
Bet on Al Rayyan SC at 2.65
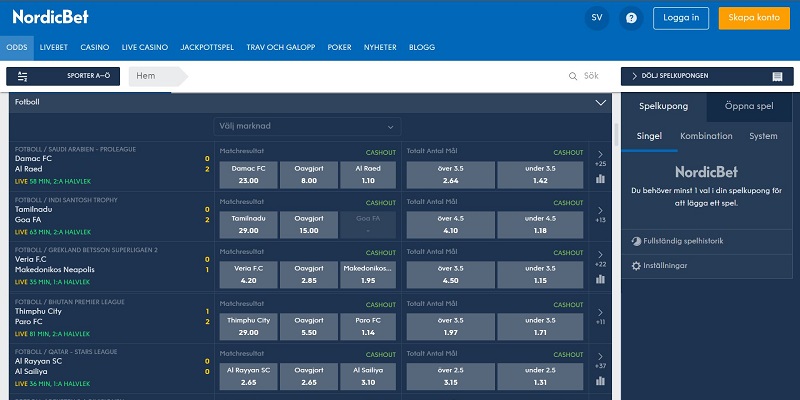pos(248,377)
